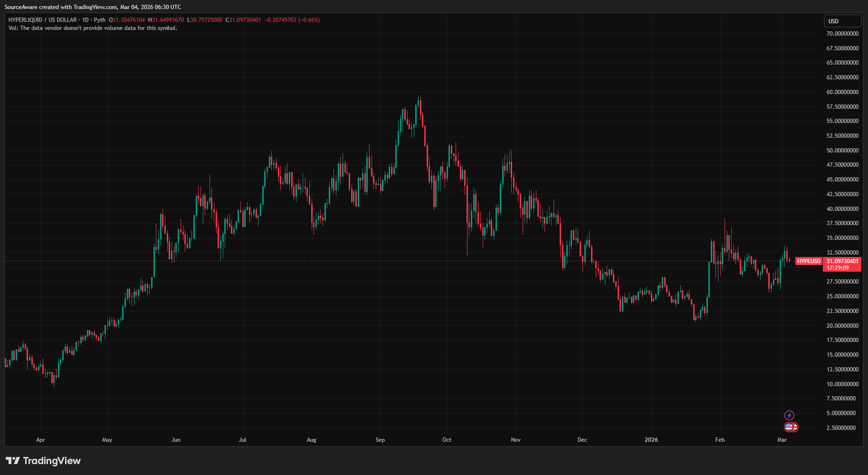Viewport: 868px width, 475px height.
Task: Select the open price value O31.30476104
Action: (126, 20)
